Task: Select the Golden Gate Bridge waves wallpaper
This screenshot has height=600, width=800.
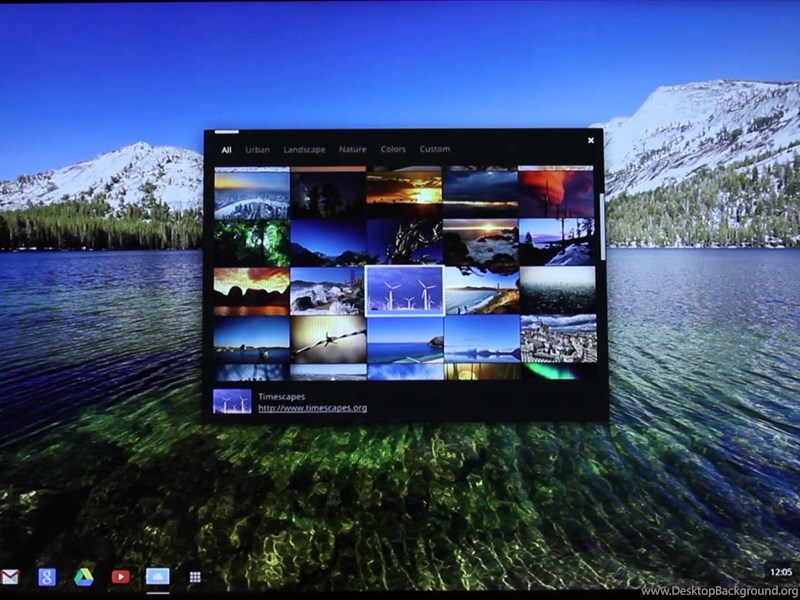Action: tap(481, 290)
